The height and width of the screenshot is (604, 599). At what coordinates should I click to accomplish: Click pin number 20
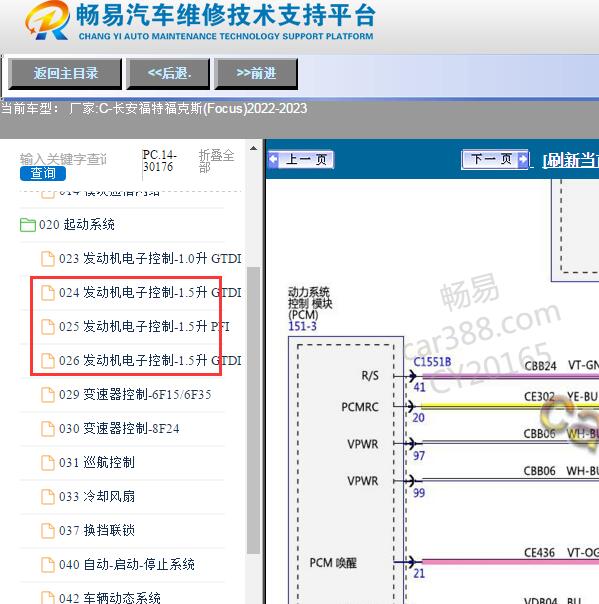click(419, 418)
